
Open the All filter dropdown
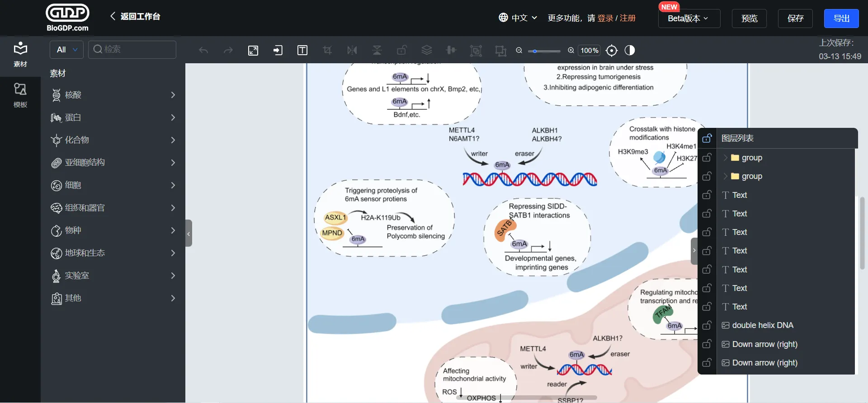click(67, 50)
